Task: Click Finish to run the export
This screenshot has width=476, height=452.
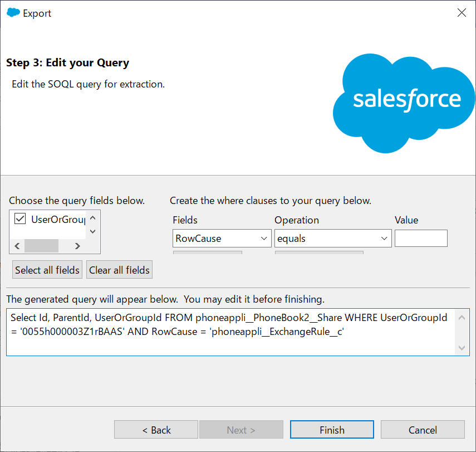Action: tap(332, 430)
